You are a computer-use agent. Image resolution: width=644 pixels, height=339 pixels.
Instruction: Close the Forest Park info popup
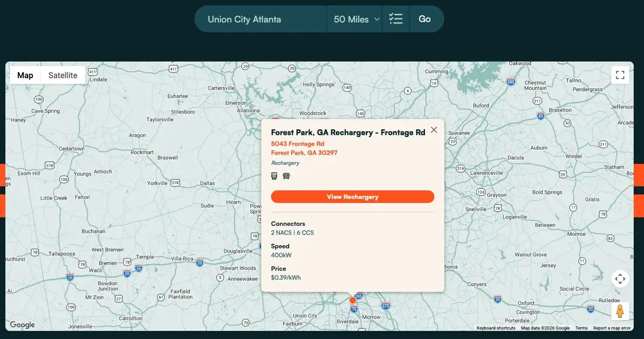pos(434,130)
